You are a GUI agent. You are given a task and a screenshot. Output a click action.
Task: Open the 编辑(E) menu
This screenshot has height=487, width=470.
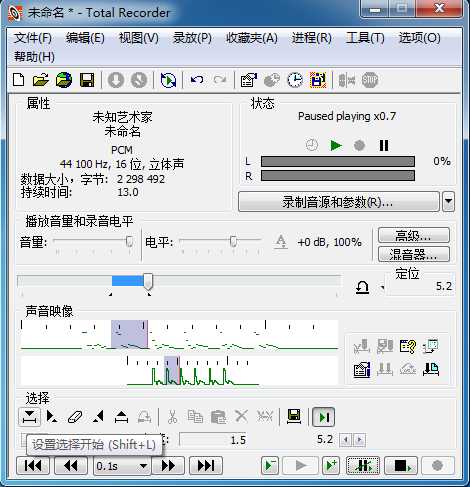(85, 38)
